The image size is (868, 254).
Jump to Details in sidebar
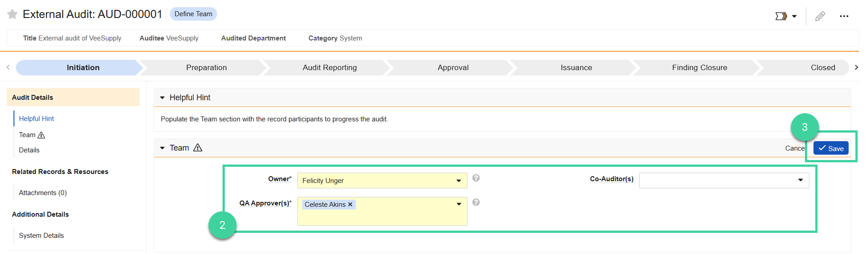(29, 150)
